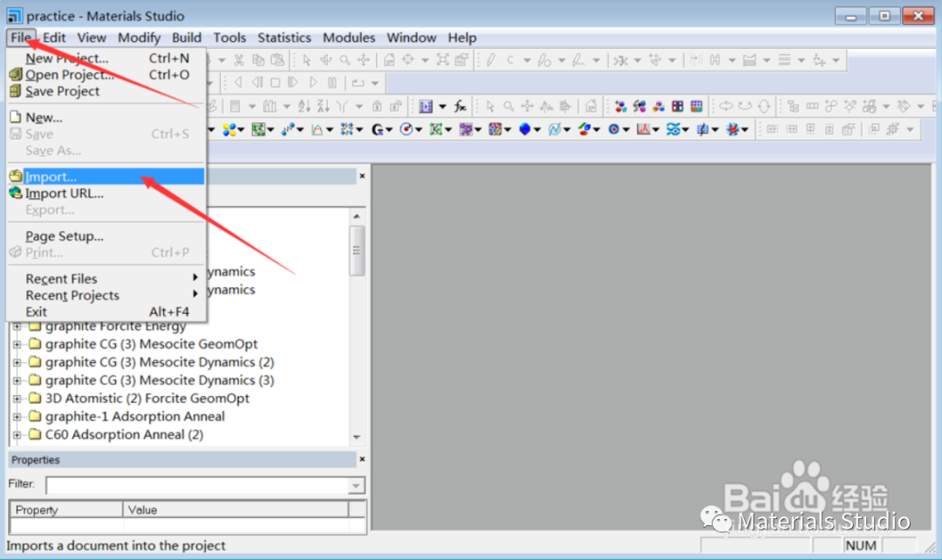Select Import... from the File menu

52,176
